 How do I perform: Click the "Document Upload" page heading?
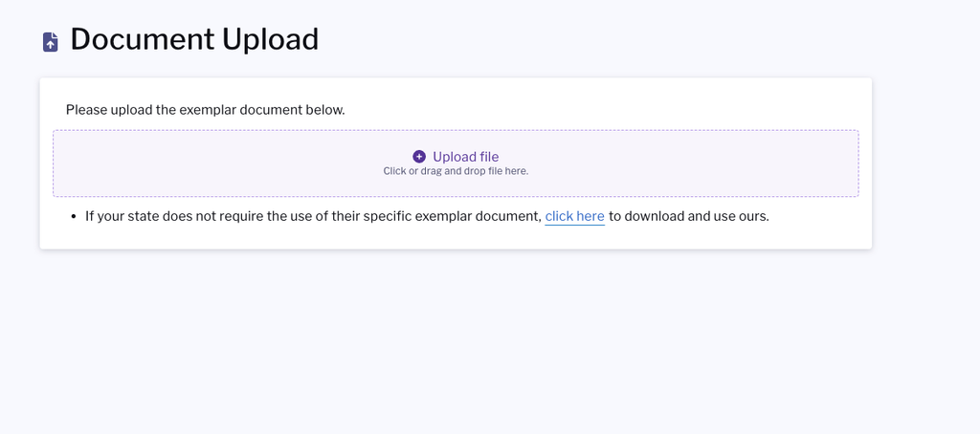[194, 39]
